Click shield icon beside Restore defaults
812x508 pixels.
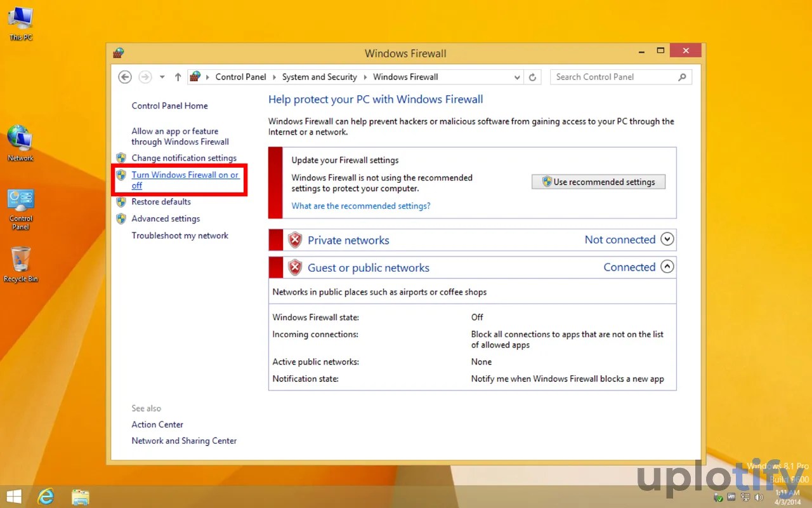[x=121, y=202]
